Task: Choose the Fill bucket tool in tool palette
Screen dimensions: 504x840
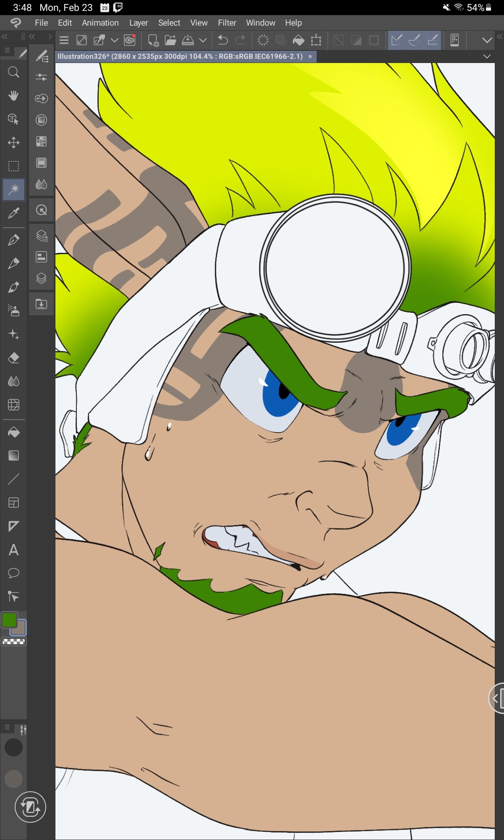Action: [x=13, y=432]
